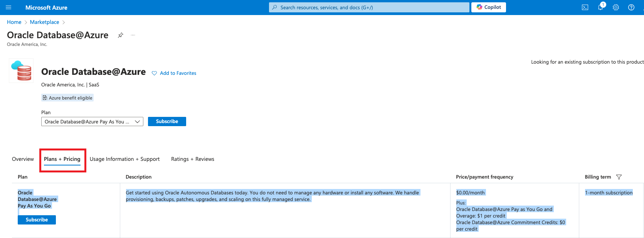The width and height of the screenshot is (644, 238).
Task: Navigate to Marketplace breadcrumb
Action: click(44, 22)
